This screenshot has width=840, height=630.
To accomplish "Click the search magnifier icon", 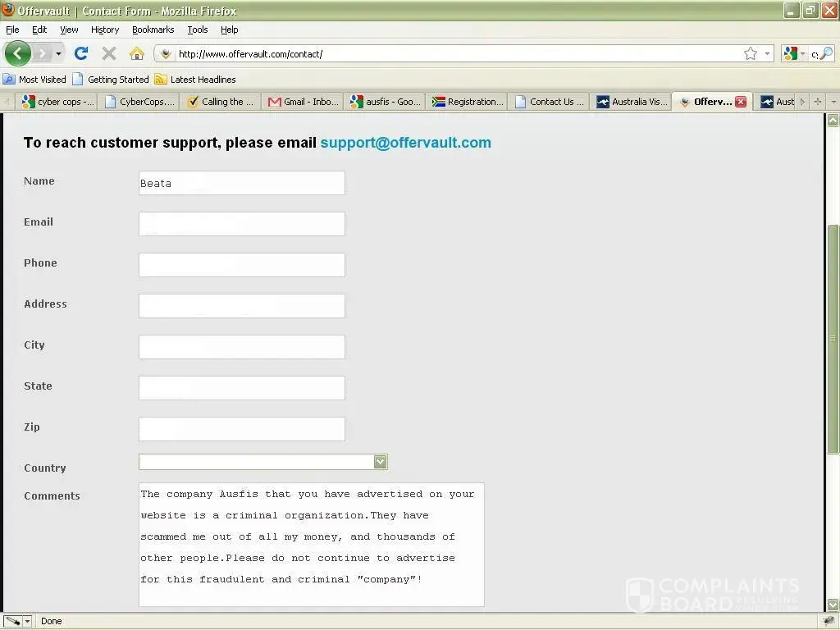I will (825, 54).
